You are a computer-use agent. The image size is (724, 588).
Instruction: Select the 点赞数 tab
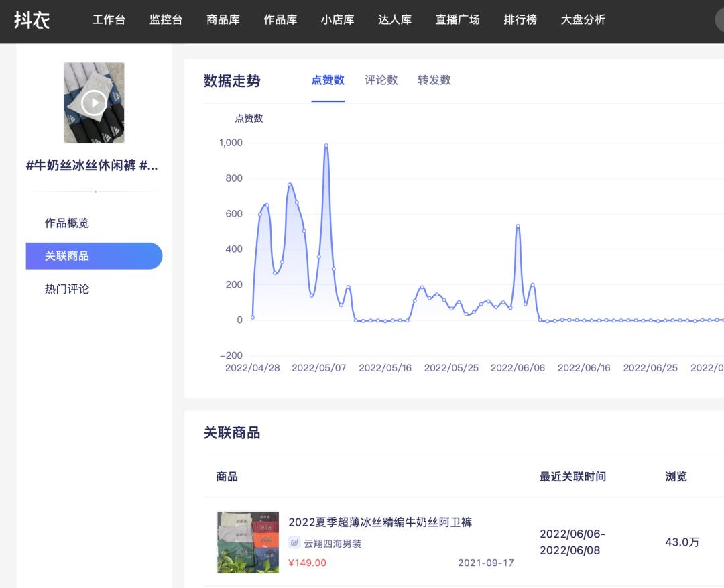(328, 80)
